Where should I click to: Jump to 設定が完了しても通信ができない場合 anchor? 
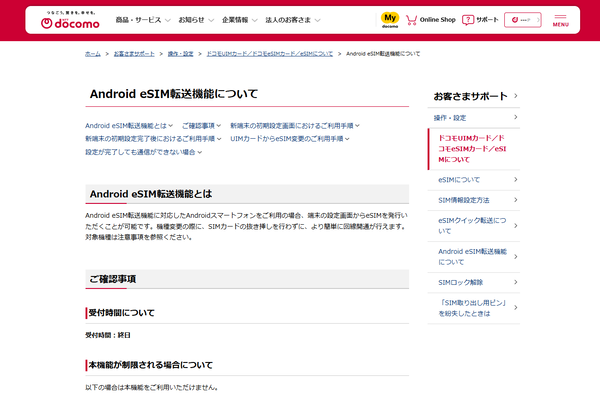point(143,152)
